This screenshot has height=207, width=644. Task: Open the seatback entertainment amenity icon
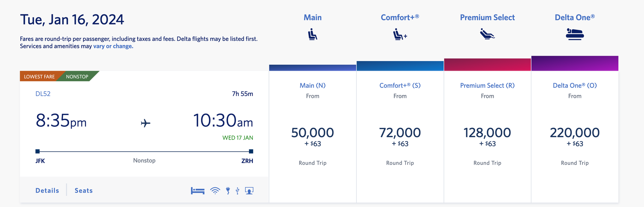point(249,190)
